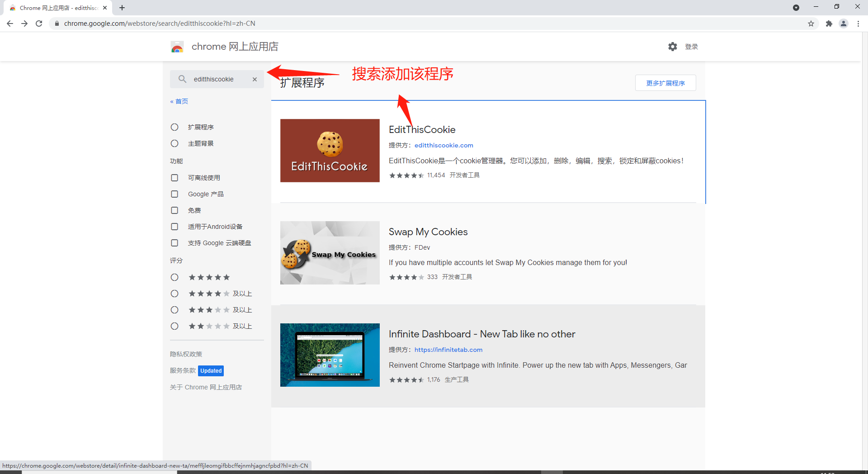The width and height of the screenshot is (868, 474).
Task: Open a new browser tab
Action: tap(122, 8)
